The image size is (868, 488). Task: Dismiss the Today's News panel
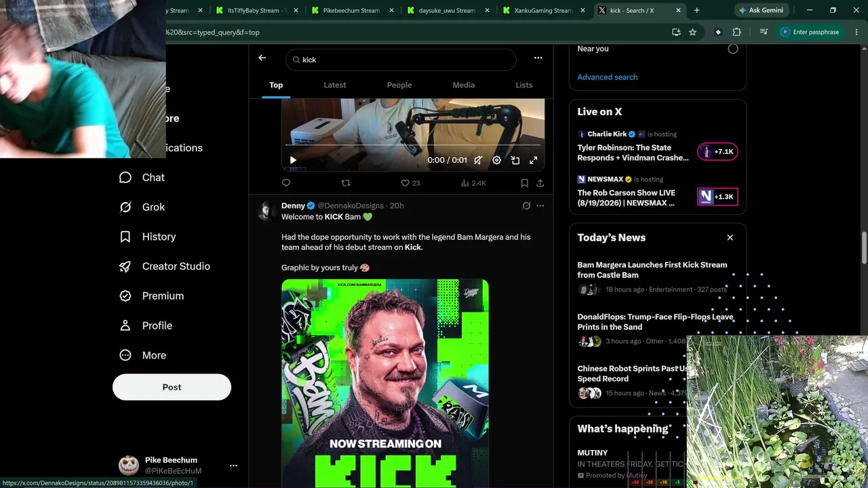pyautogui.click(x=730, y=238)
